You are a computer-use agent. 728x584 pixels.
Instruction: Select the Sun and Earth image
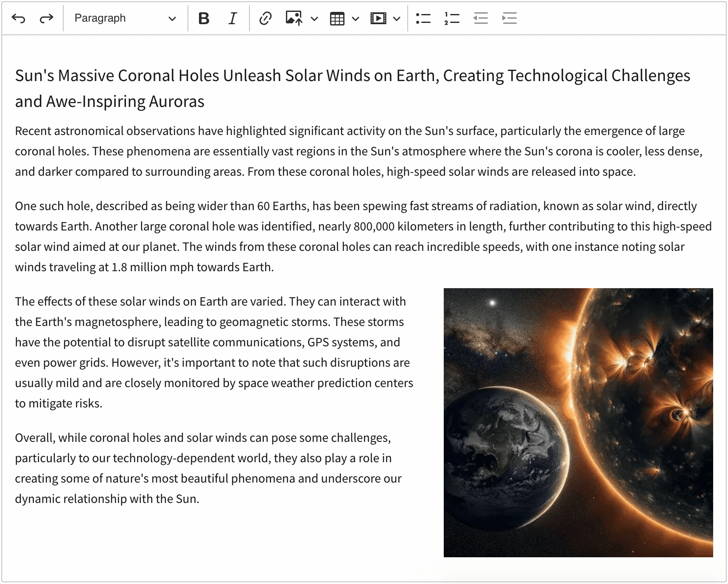coord(578,422)
